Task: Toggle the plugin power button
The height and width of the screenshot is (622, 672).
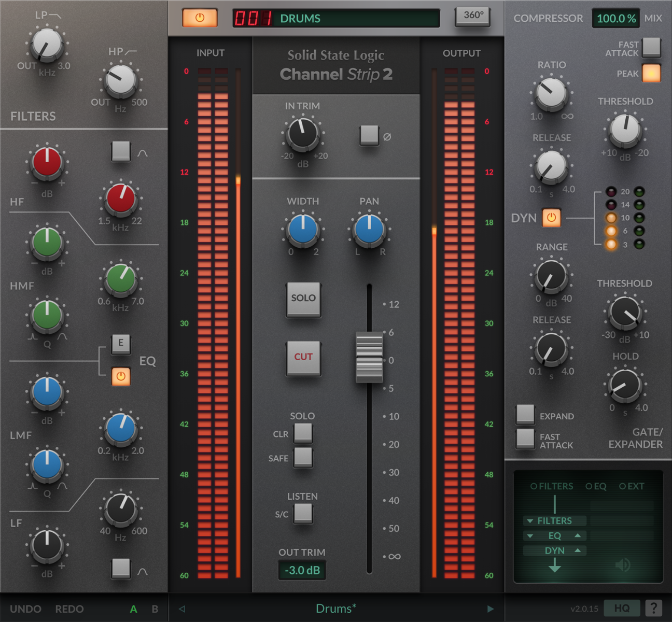Action: [199, 17]
